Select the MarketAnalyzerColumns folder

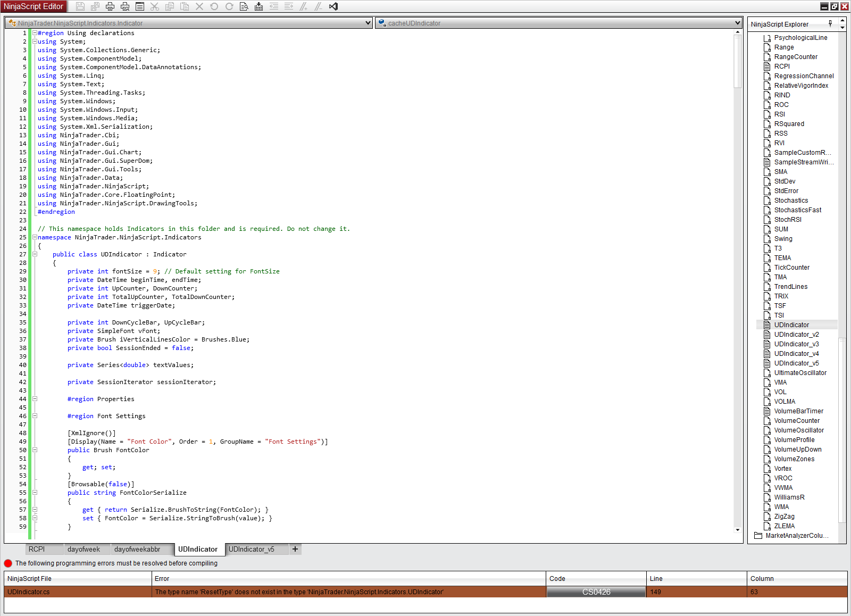797,536
